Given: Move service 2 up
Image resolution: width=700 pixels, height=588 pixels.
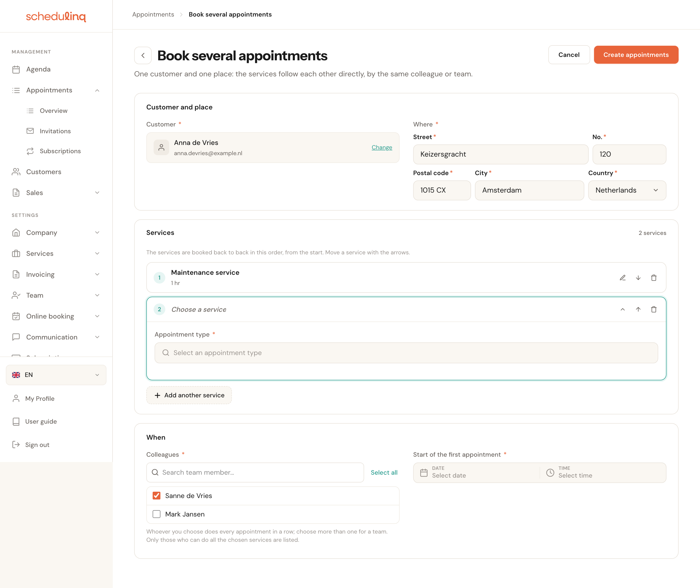Looking at the screenshot, I should point(638,310).
